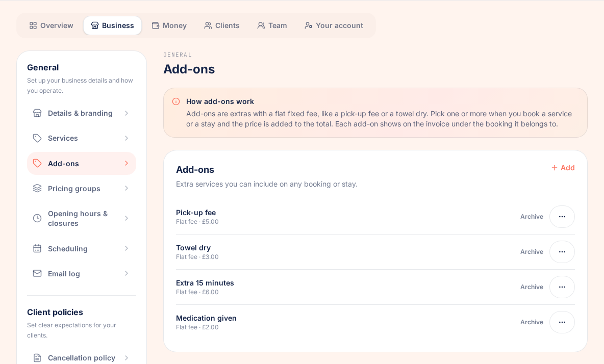Click the Team person icon
Image resolution: width=604 pixels, height=364 pixels.
coord(261,25)
